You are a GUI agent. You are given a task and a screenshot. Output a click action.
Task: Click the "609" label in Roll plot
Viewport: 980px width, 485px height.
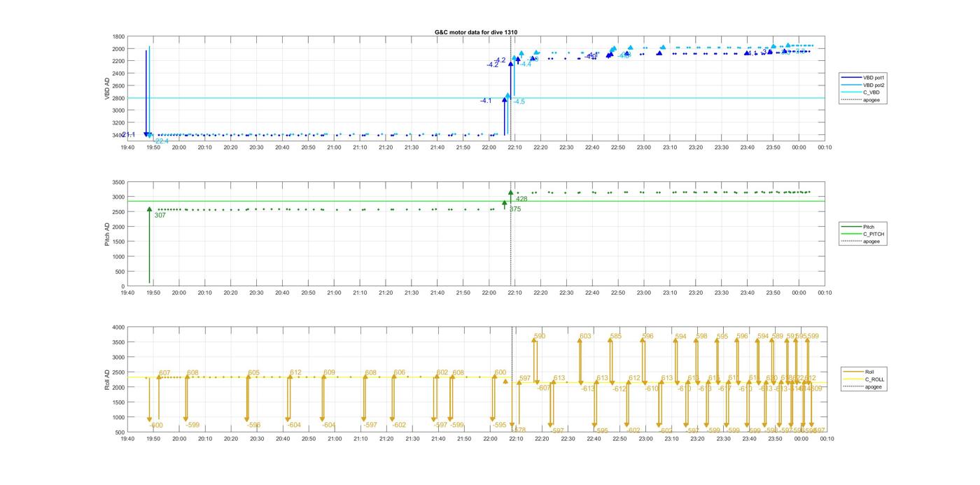[x=329, y=373]
